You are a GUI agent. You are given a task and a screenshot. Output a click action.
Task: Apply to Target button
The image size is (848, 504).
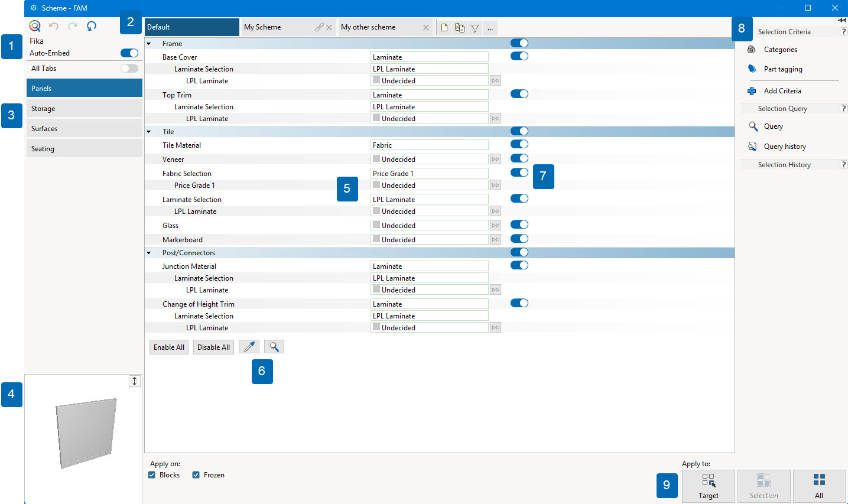(709, 486)
